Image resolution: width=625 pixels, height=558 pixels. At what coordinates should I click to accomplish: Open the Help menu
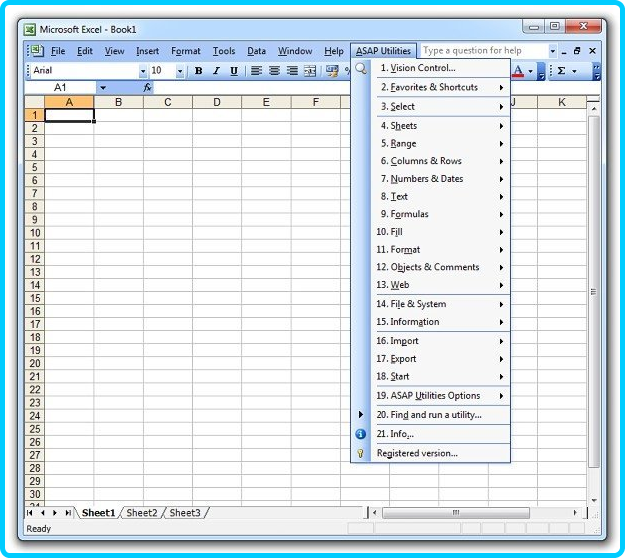tap(334, 51)
